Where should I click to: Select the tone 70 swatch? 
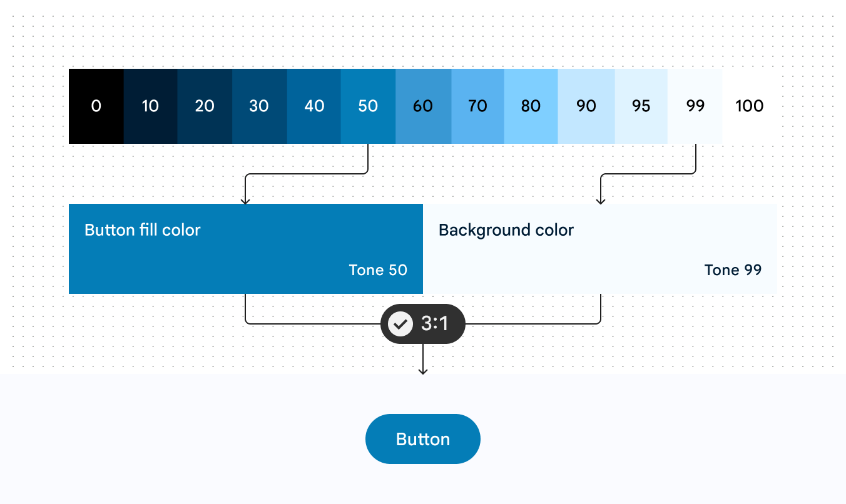(x=478, y=106)
